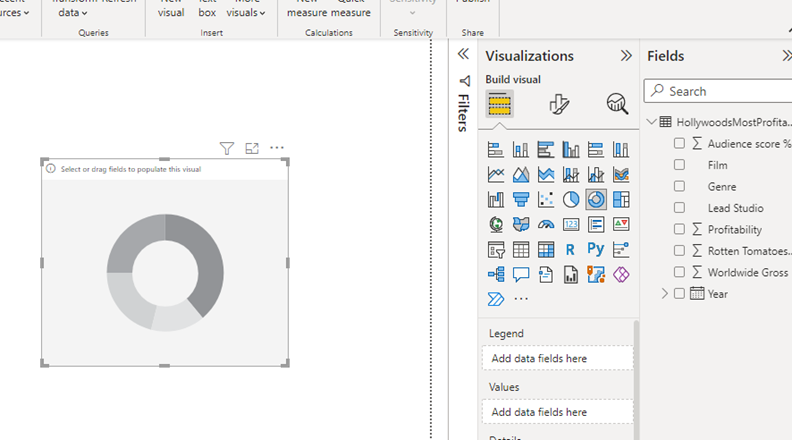
Task: Expand the Year date hierarchy
Action: 664,294
